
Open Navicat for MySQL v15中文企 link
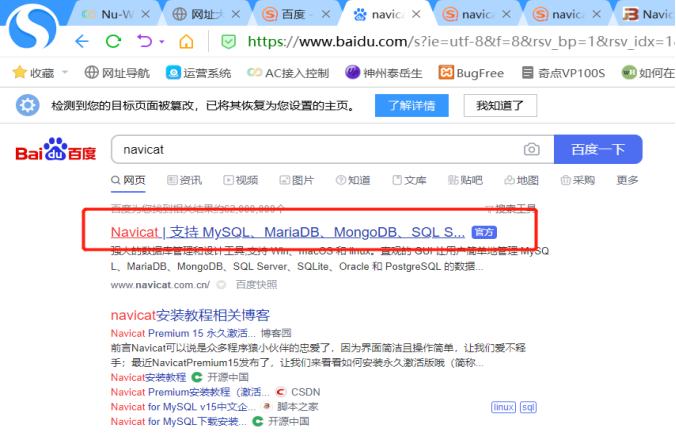pyautogui.click(x=183, y=407)
